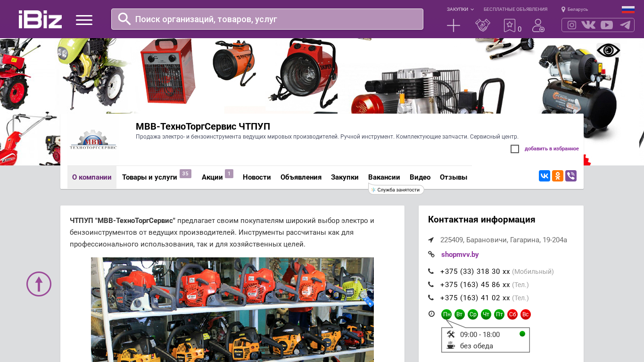Screen dimensions: 644x362
Task: Open the shopmvv.by website link
Action: click(460, 255)
